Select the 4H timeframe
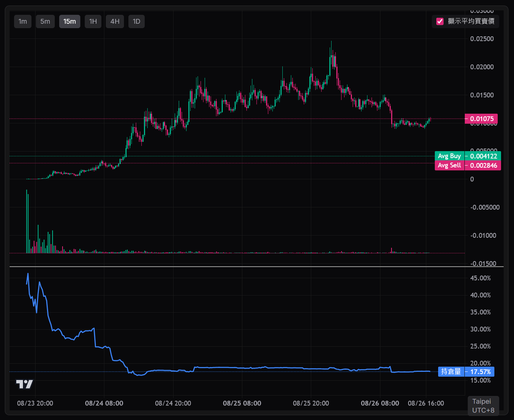The image size is (514, 420). 115,21
